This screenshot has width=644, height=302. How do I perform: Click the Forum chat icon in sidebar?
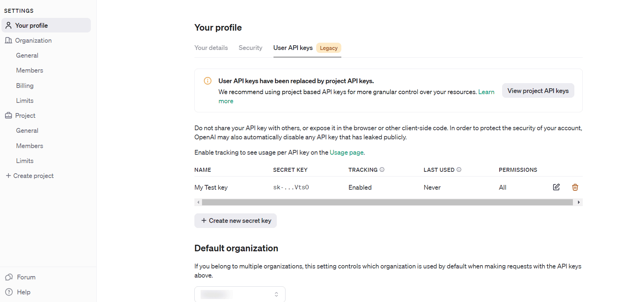(9, 277)
